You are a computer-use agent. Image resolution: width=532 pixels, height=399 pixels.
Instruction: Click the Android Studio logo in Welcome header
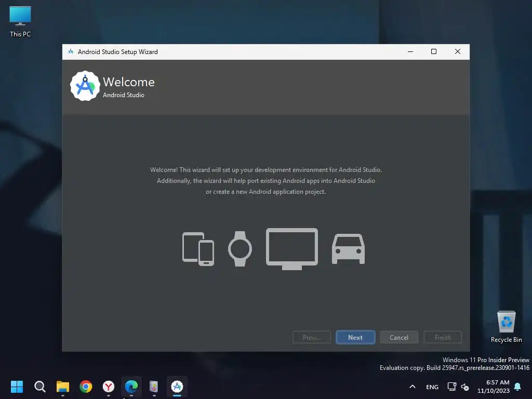pyautogui.click(x=85, y=86)
